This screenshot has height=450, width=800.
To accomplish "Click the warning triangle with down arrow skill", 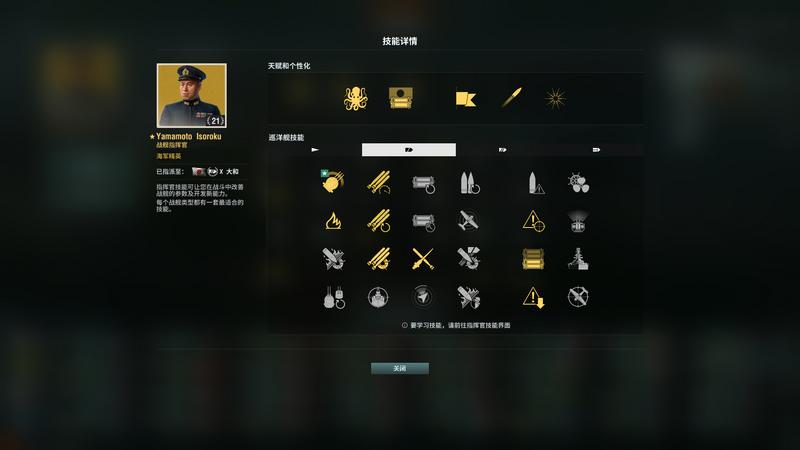I will (533, 297).
